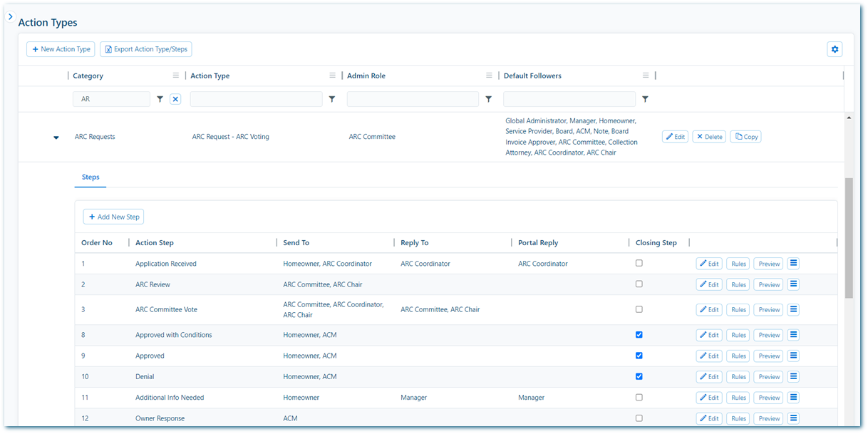Clear the Category filter with the X icon
The image size is (868, 434).
(175, 100)
